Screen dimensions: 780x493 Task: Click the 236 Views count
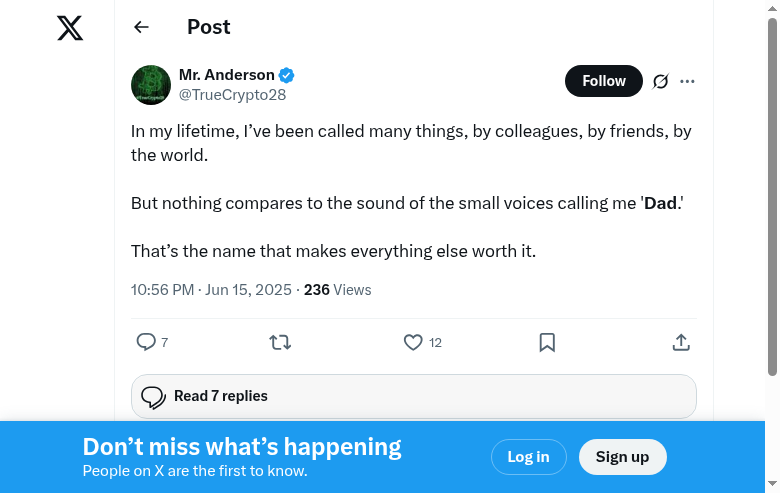(337, 290)
